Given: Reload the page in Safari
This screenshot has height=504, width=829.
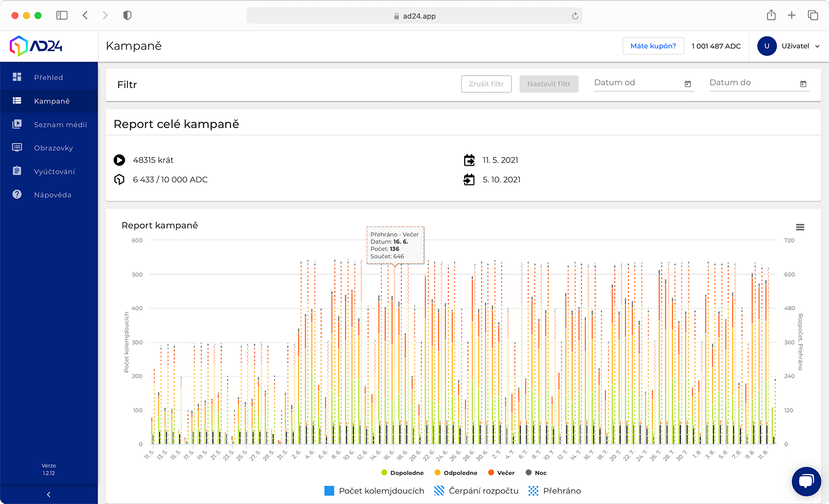Looking at the screenshot, I should pyautogui.click(x=575, y=16).
